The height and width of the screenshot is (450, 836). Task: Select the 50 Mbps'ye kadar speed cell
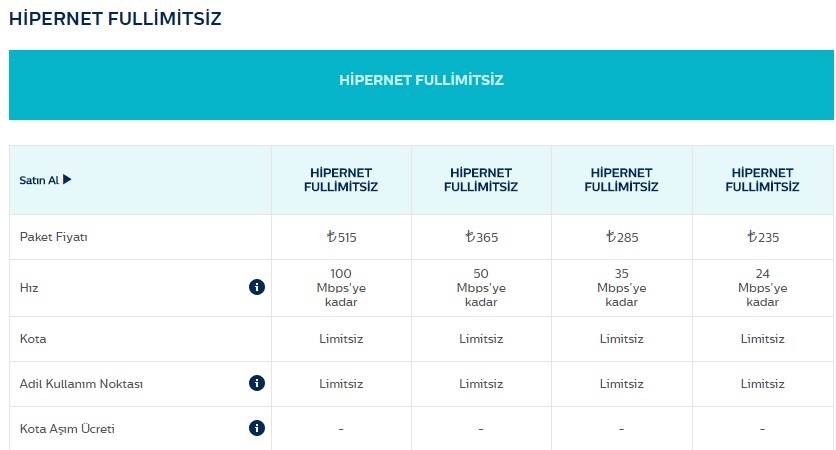pos(481,288)
